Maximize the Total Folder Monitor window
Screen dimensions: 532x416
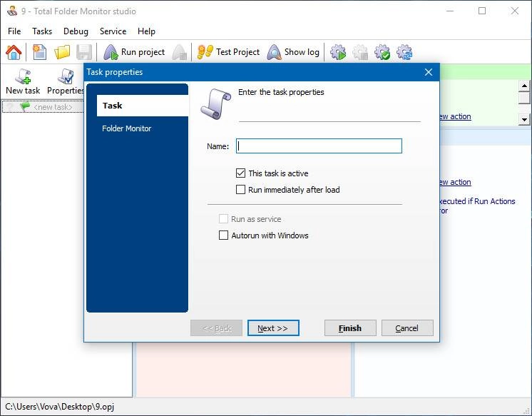coord(482,11)
